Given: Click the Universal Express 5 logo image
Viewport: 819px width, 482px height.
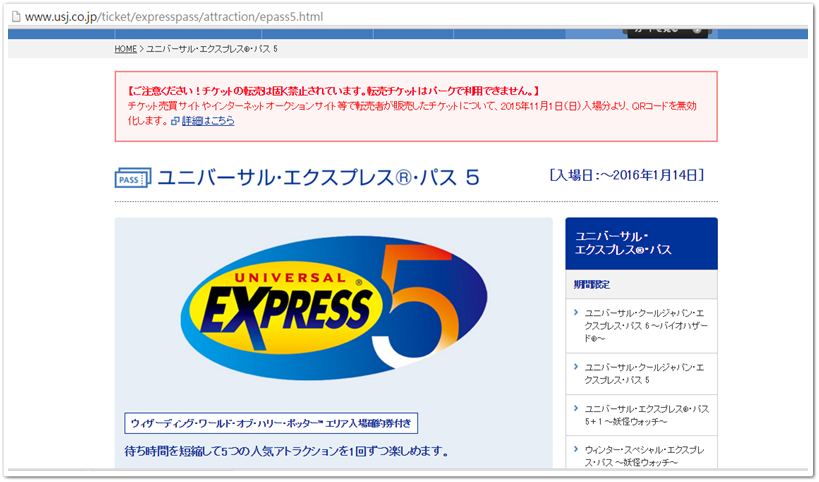Looking at the screenshot, I should tap(334, 308).
